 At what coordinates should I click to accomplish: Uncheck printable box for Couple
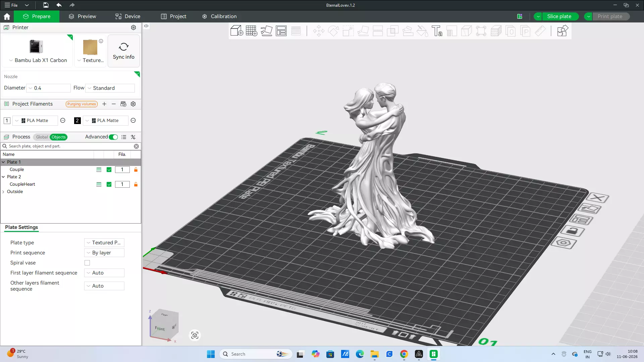coord(109,170)
